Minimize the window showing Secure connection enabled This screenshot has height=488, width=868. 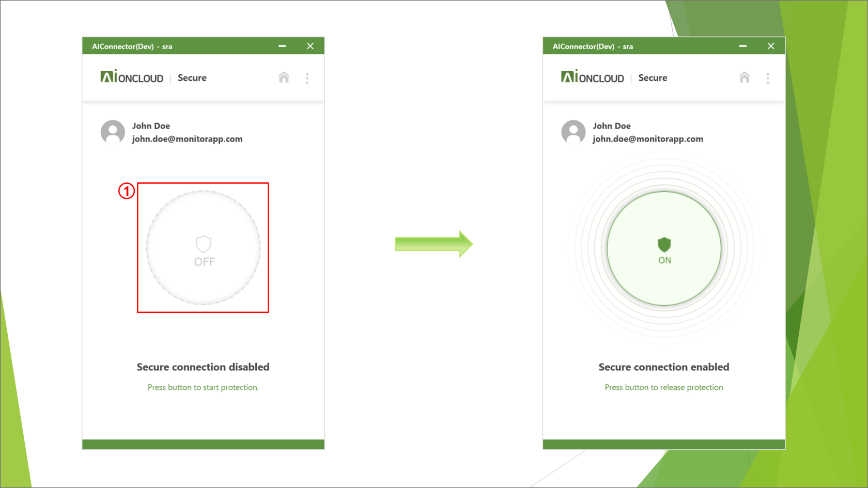click(742, 46)
